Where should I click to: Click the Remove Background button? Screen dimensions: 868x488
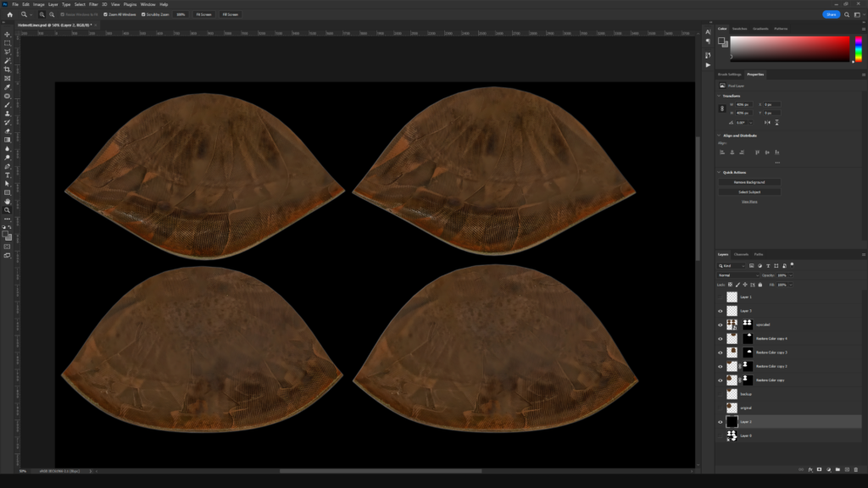pyautogui.click(x=749, y=182)
